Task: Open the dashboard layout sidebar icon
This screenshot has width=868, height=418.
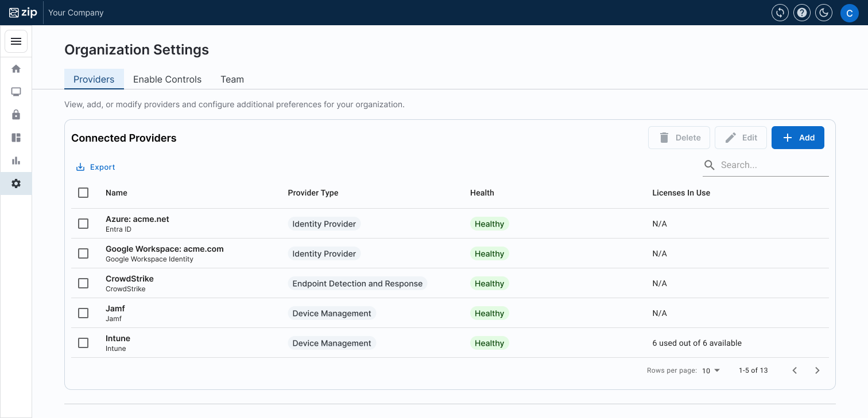Action: [16, 138]
